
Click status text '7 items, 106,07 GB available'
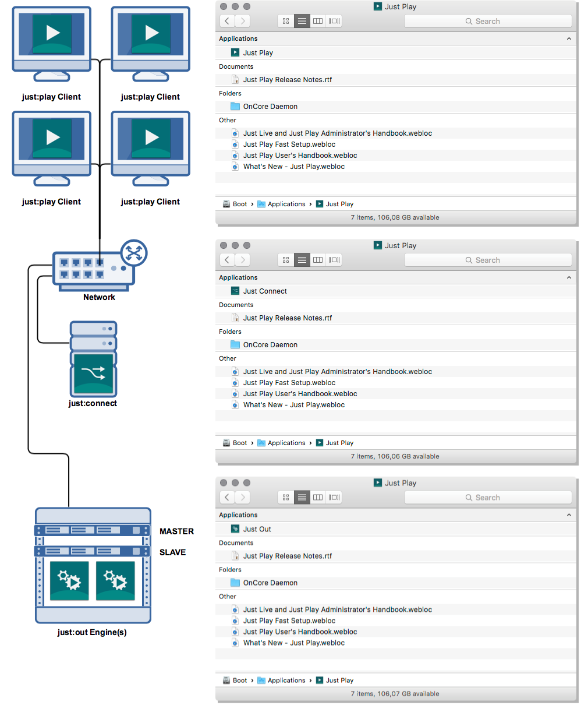(395, 694)
